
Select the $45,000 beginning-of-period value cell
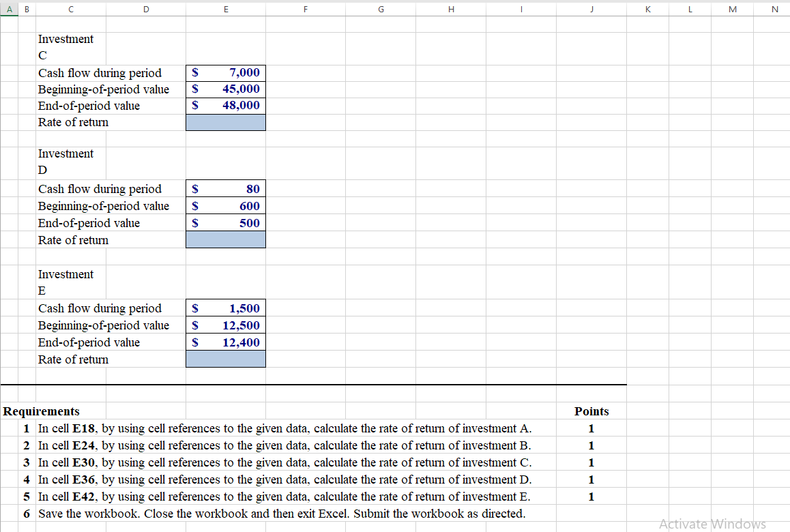(x=225, y=89)
